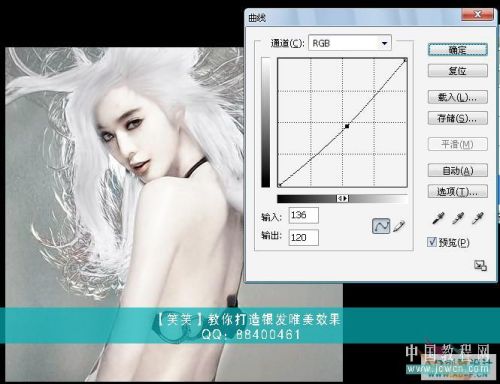Select the white point eyedropper
The width and height of the screenshot is (500, 384).
click(x=478, y=218)
